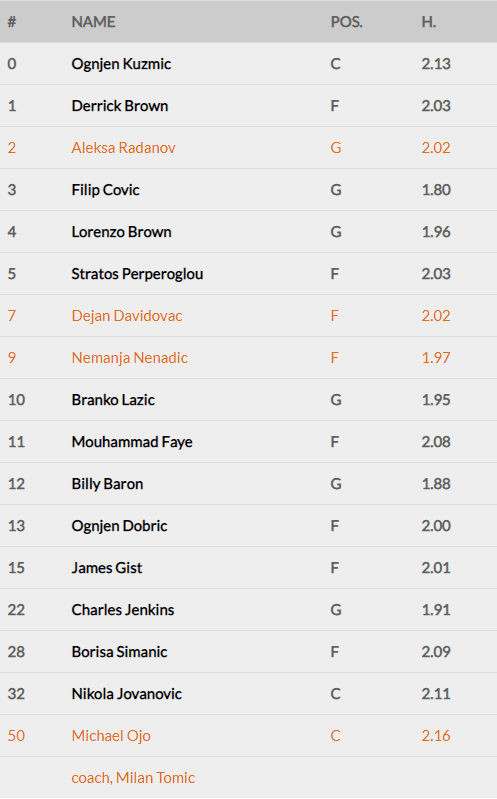This screenshot has height=799, width=497.
Task: Open Dejan Davidovac player link
Action: 126,316
